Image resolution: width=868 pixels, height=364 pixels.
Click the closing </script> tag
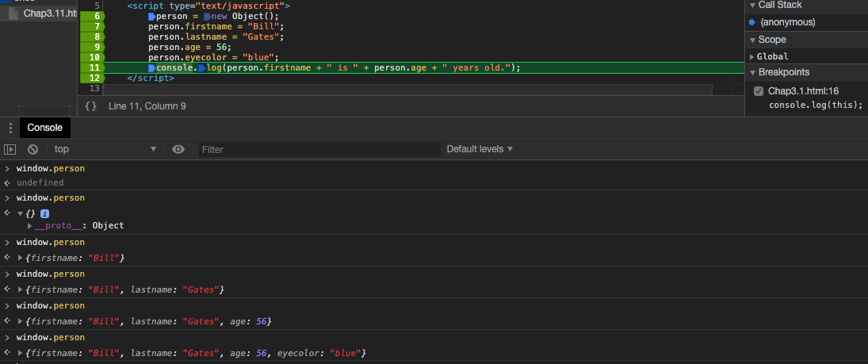(x=151, y=79)
